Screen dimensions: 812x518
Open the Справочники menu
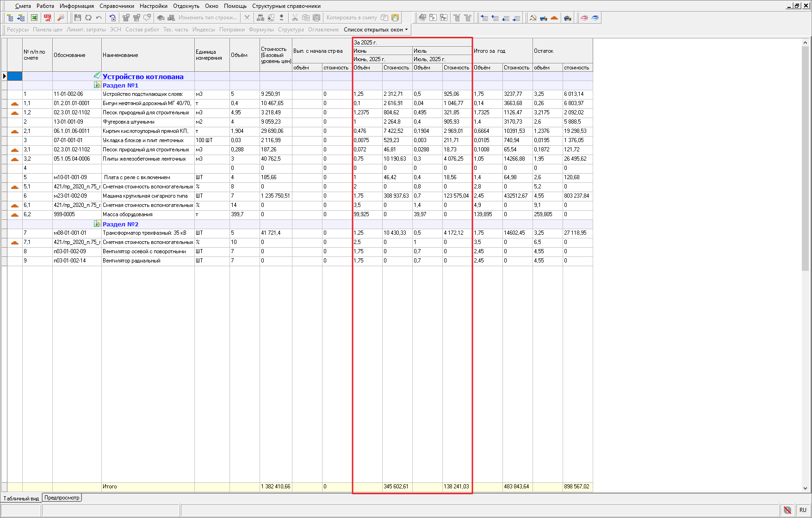tap(117, 6)
